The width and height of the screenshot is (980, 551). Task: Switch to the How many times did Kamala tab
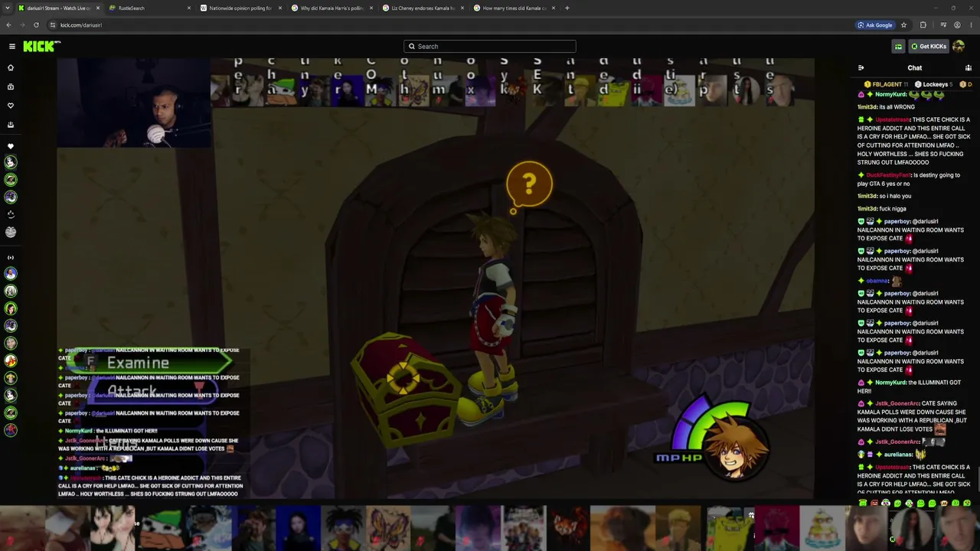514,8
